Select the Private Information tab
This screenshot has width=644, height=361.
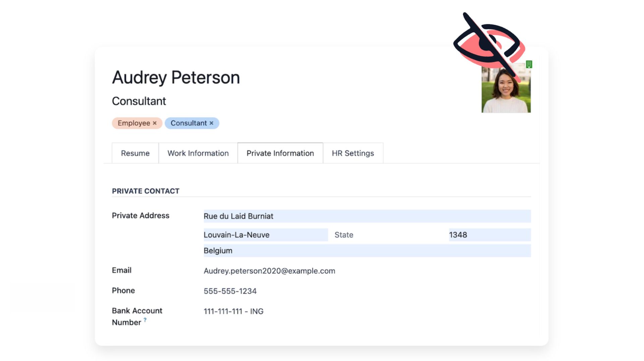click(280, 153)
